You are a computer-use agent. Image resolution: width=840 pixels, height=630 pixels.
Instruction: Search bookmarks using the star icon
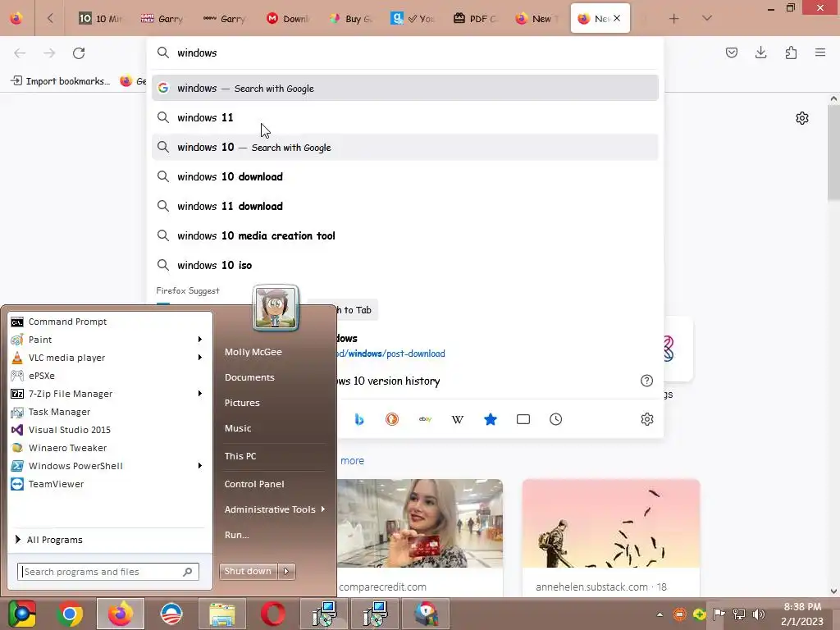(491, 419)
